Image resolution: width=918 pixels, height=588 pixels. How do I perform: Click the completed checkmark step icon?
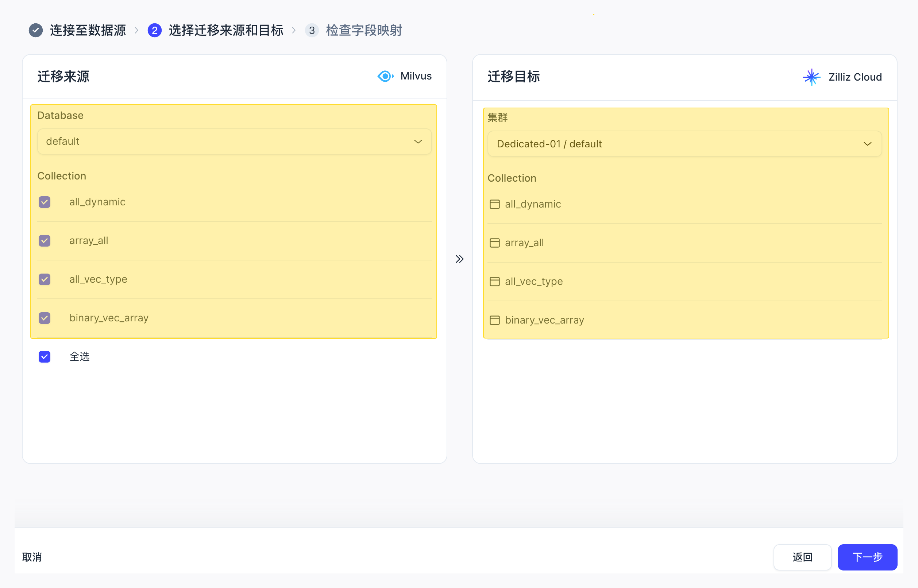[36, 30]
